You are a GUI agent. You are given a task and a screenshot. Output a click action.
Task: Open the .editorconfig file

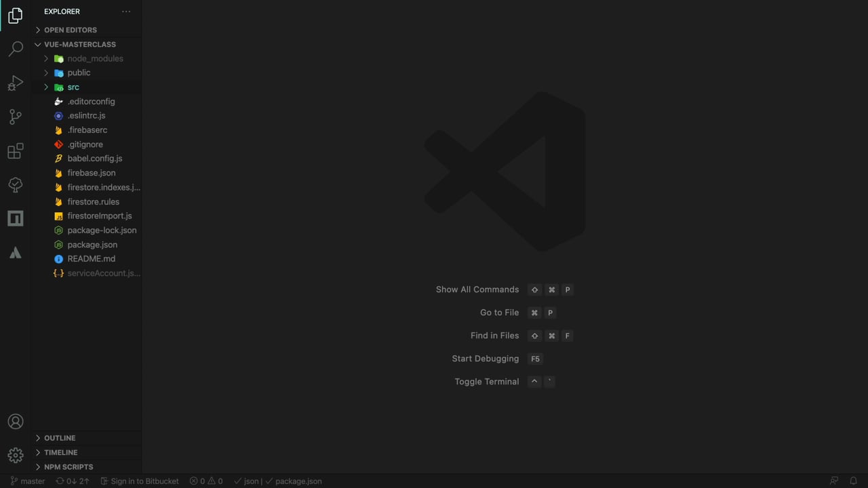pos(86,101)
